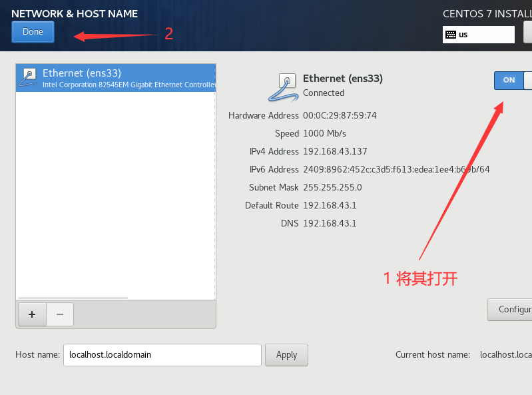Screen dimensions: 532x395
Task: Click the IPv6 Address value
Action: point(396,169)
